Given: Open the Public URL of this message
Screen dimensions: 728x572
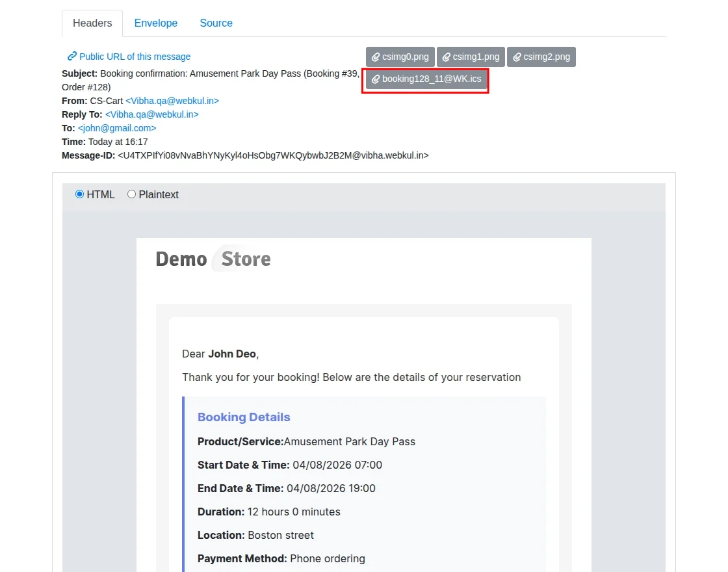Looking at the screenshot, I should [135, 57].
